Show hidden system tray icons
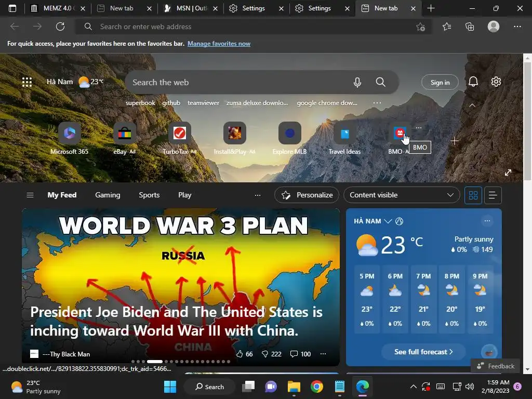The image size is (532, 399). click(413, 387)
